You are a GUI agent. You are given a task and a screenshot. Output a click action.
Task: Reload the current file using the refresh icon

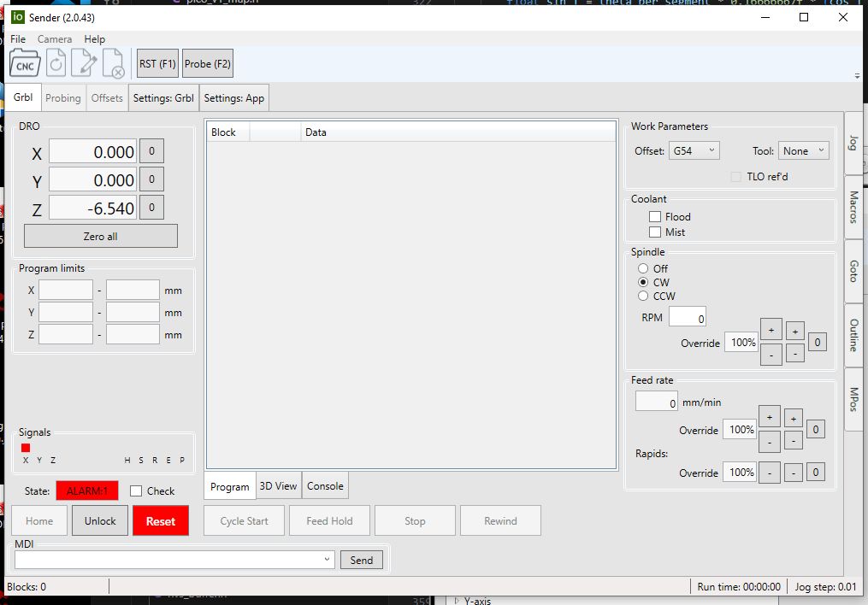[54, 63]
